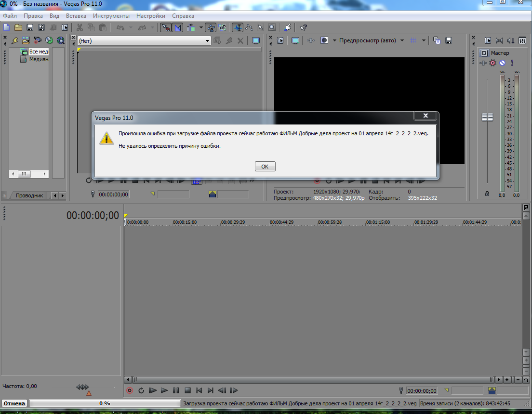Select the Selection edit tool

[x=261, y=27]
